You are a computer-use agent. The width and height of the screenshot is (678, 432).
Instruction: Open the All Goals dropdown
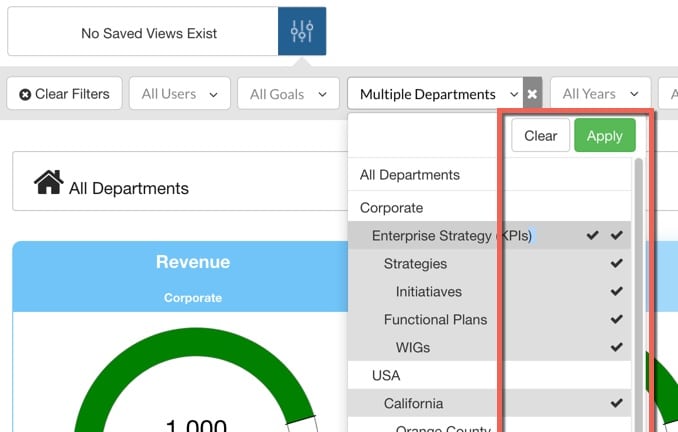pyautogui.click(x=288, y=94)
